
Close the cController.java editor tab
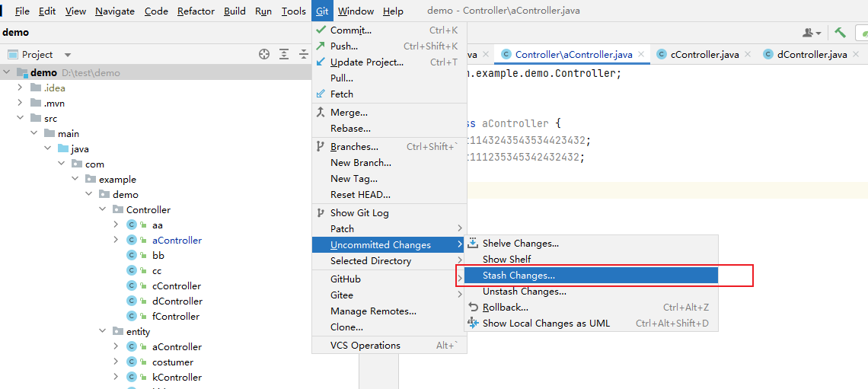pos(747,54)
